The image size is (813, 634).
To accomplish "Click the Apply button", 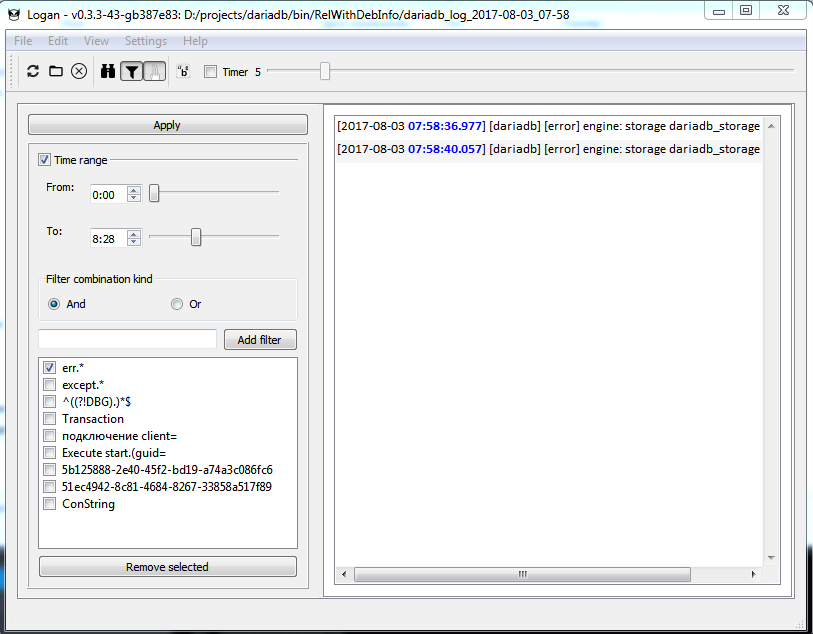I will (x=167, y=125).
